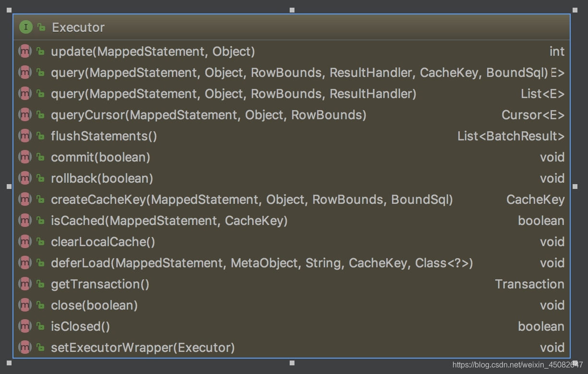Click method icon of queryCursor row
The image size is (588, 374).
point(25,114)
